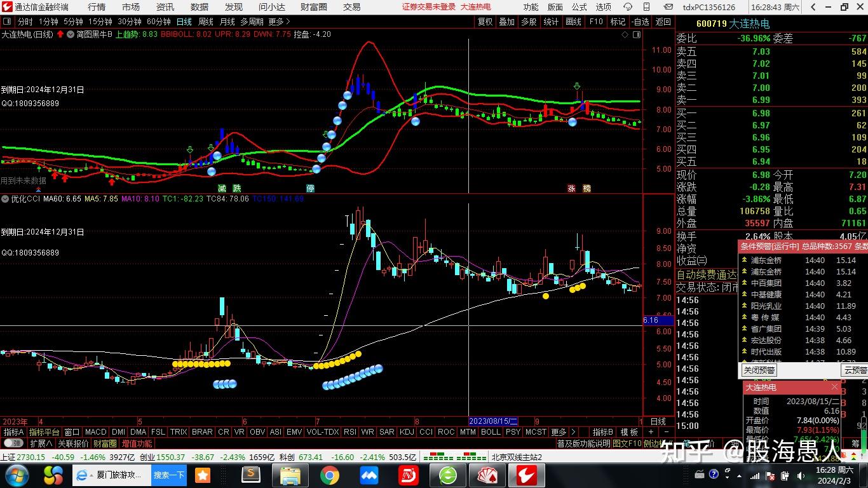The width and height of the screenshot is (868, 488).
Task: Click the 功能 button in title bar
Action: pyautogui.click(x=531, y=7)
